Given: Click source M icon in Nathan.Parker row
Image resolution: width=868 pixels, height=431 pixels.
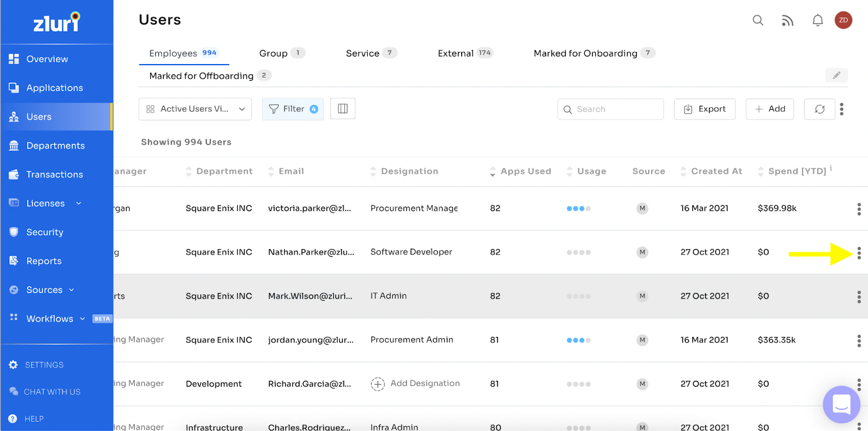Looking at the screenshot, I should (x=642, y=252).
